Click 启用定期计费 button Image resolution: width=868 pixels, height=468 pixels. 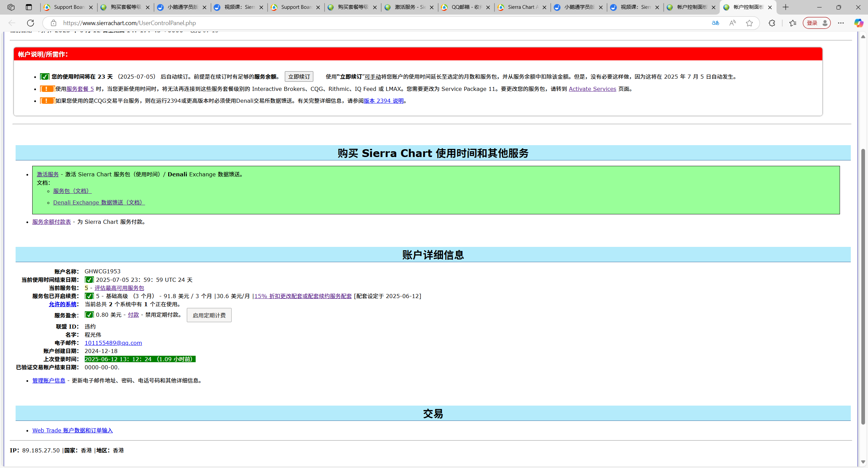(209, 315)
